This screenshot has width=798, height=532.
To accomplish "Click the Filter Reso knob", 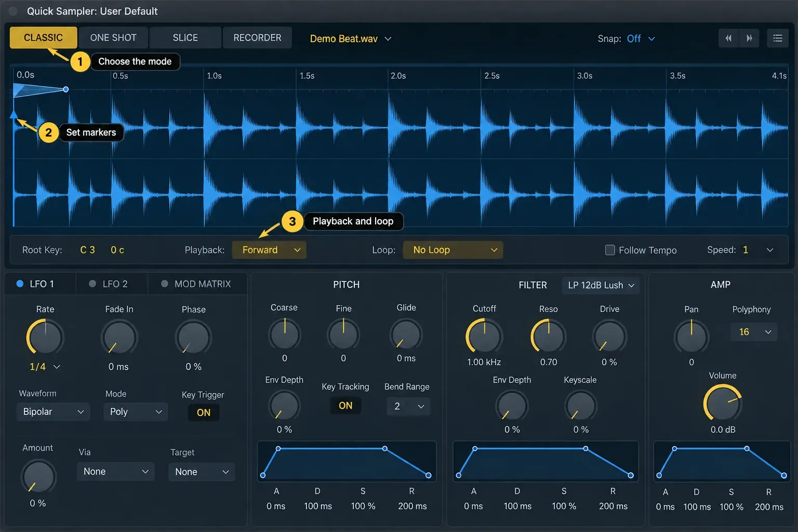I will 548,336.
